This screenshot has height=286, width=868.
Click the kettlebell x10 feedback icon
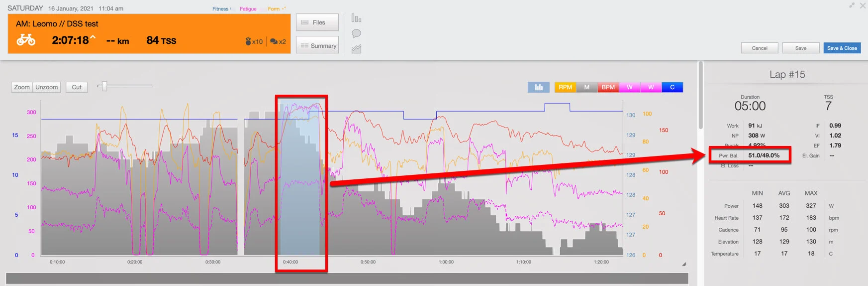[254, 41]
